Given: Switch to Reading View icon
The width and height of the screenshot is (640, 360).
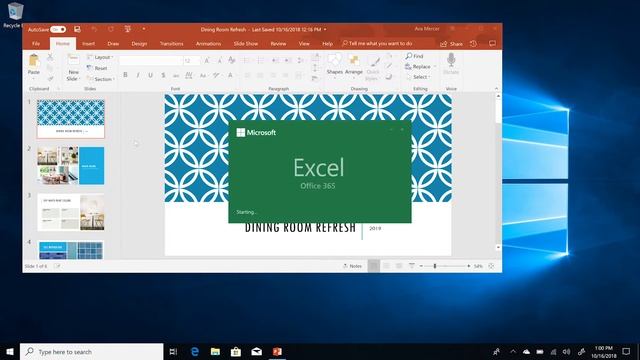Looking at the screenshot, I should [x=399, y=266].
